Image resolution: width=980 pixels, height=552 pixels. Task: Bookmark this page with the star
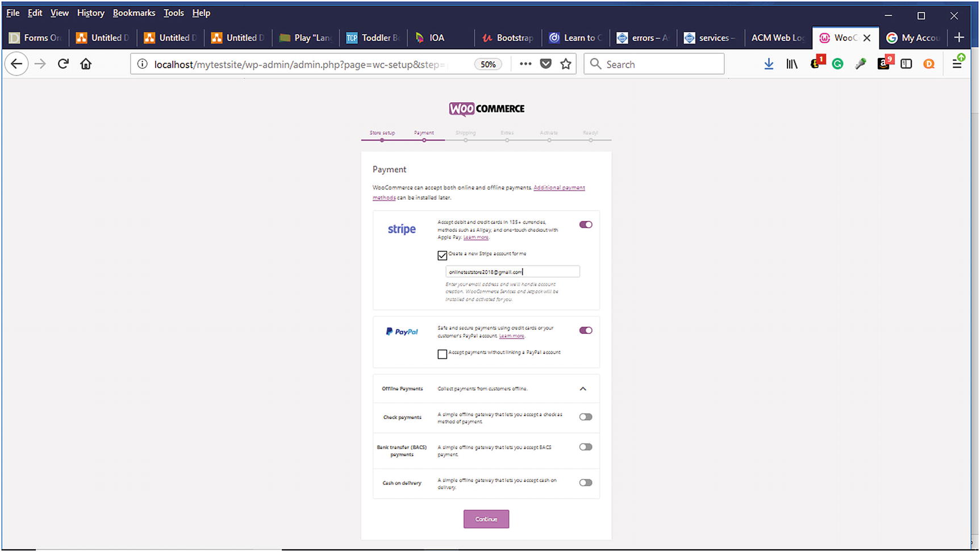pyautogui.click(x=566, y=64)
